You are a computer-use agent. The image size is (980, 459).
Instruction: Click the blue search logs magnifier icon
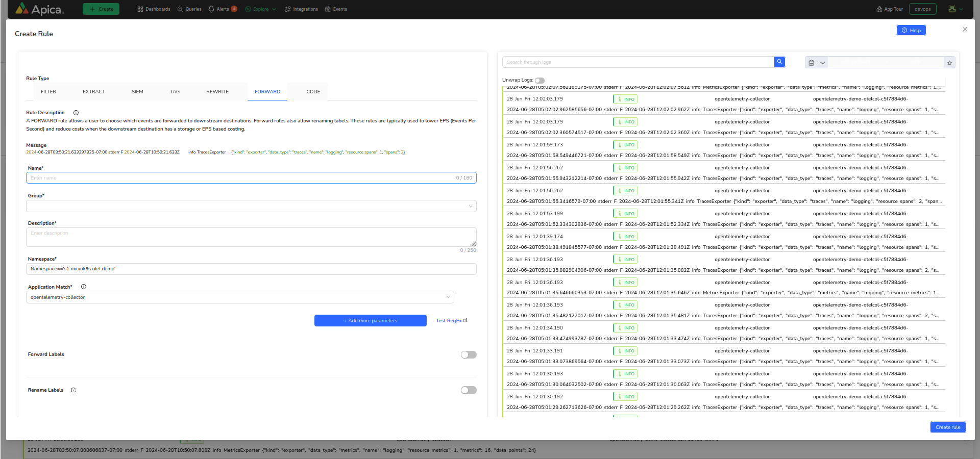point(779,62)
